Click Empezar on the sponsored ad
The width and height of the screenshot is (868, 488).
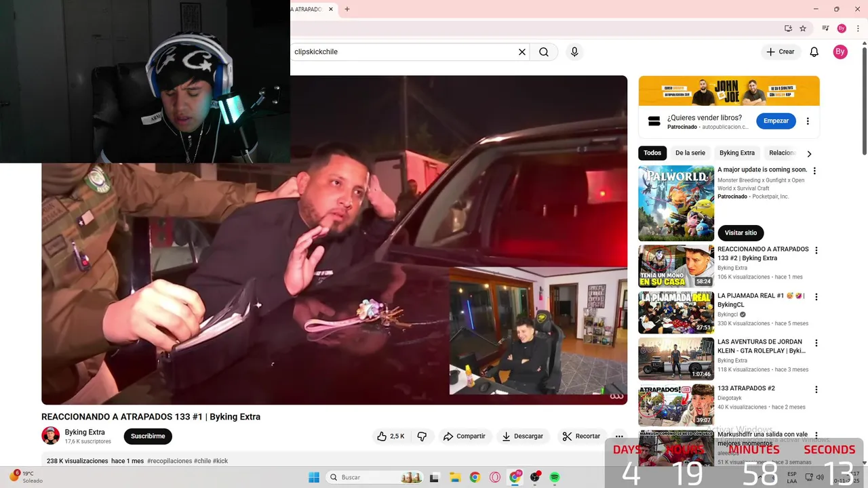(776, 121)
